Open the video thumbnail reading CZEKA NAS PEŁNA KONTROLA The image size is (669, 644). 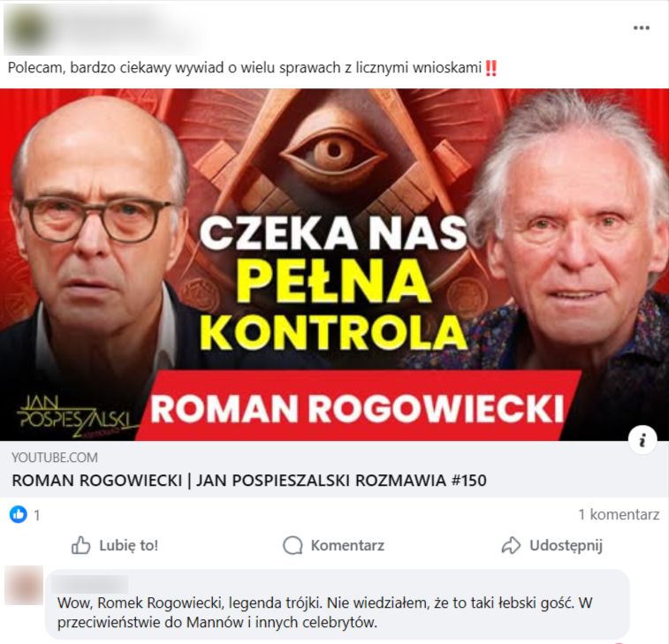334,264
